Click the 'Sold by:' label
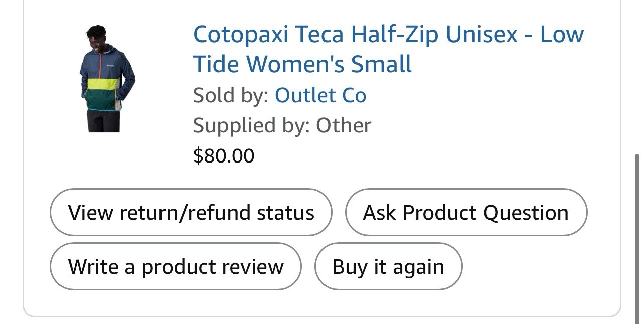This screenshot has width=644, height=324. click(231, 95)
